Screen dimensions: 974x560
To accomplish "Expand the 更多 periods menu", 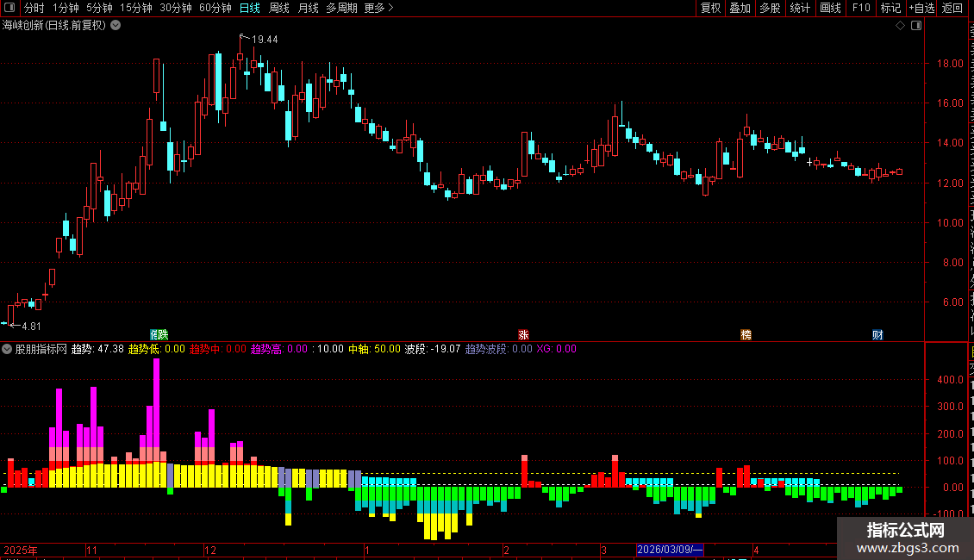I will 378,8.
